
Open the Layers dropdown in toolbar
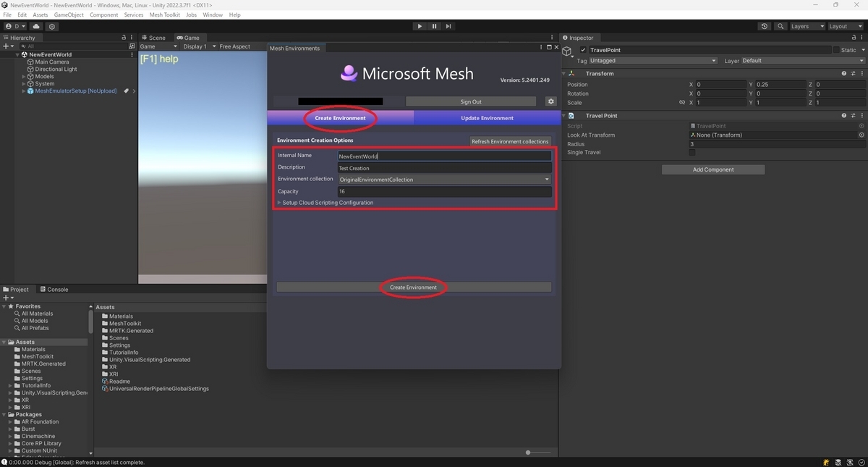pos(807,26)
